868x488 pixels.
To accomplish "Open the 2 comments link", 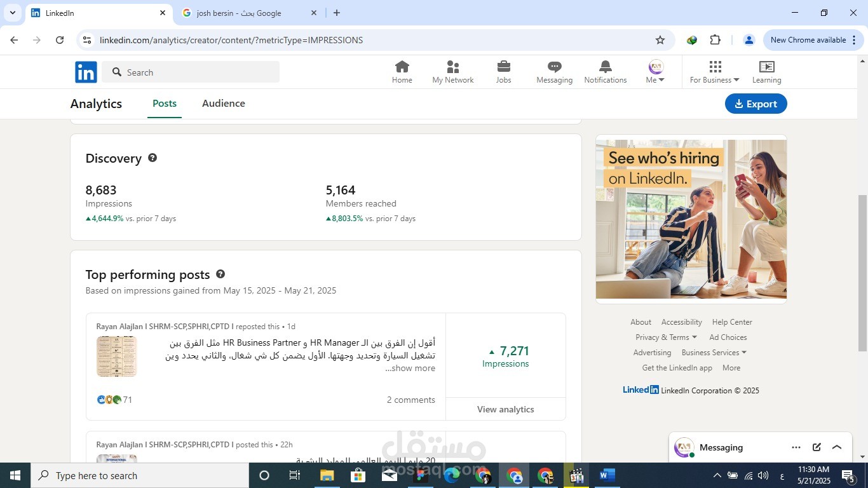I will click(x=410, y=400).
